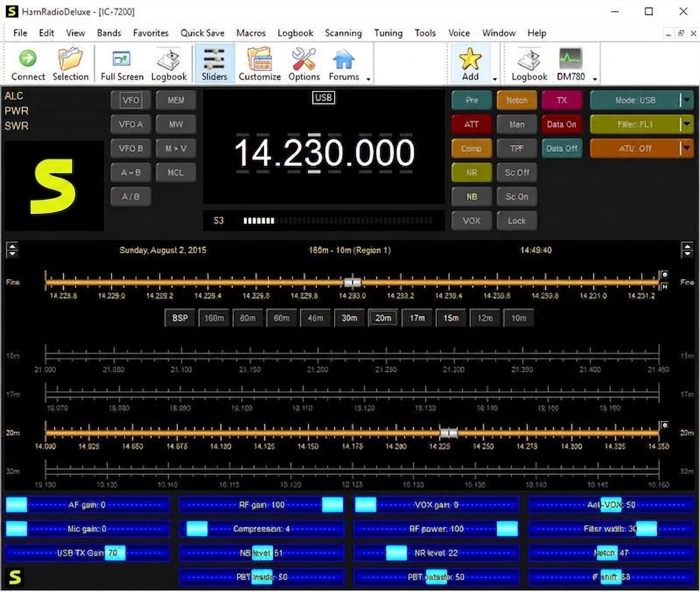Click the 20m band tuning slider handle
The image size is (700, 592).
449,433
